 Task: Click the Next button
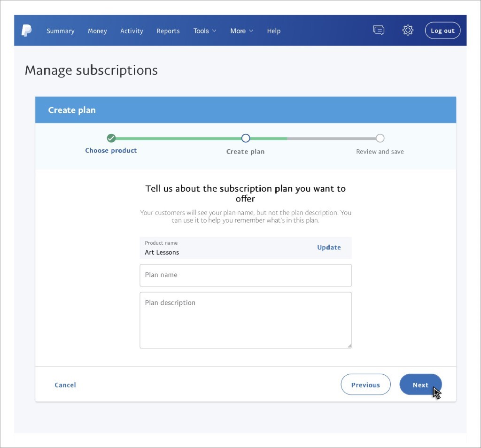click(420, 384)
